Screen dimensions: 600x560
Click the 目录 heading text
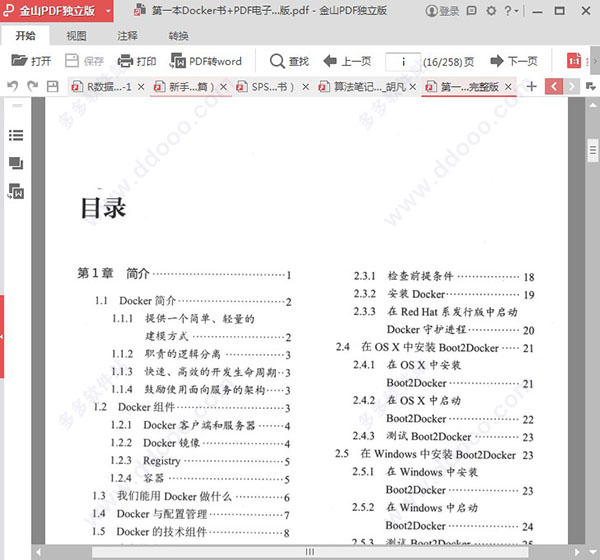103,208
